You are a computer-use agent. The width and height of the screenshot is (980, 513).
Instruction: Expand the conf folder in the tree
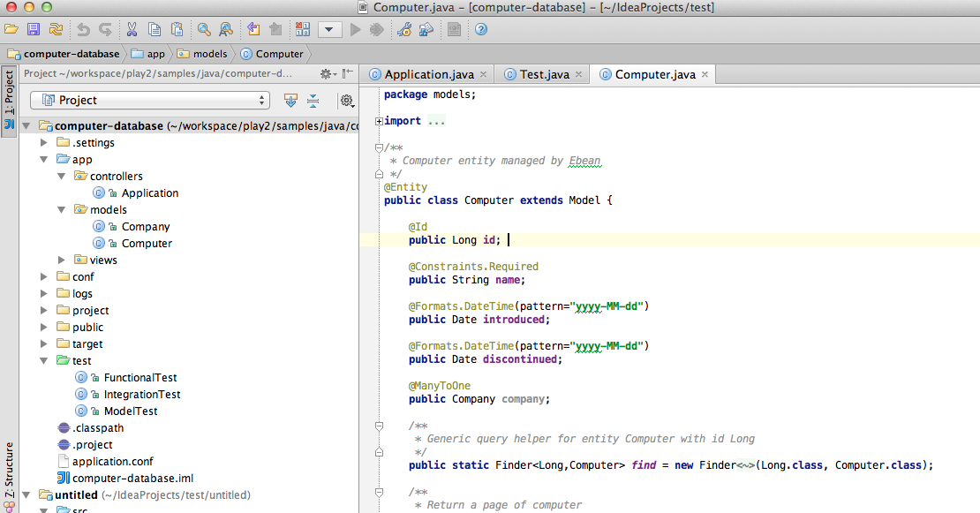pos(44,276)
